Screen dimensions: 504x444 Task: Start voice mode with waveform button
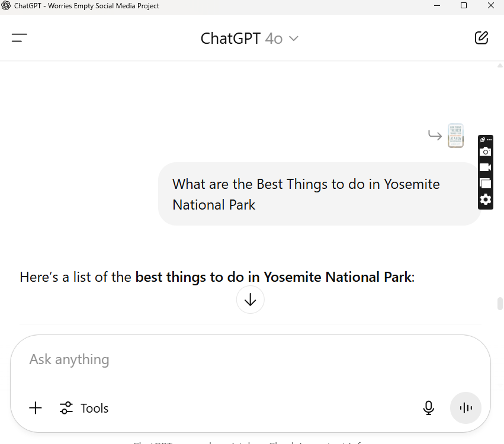coord(466,408)
